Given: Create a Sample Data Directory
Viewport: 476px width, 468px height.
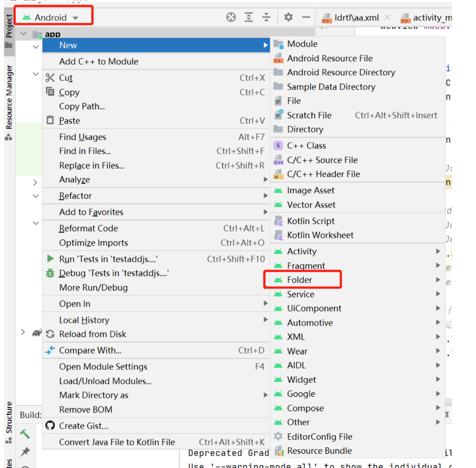Looking at the screenshot, I should [x=358, y=86].
